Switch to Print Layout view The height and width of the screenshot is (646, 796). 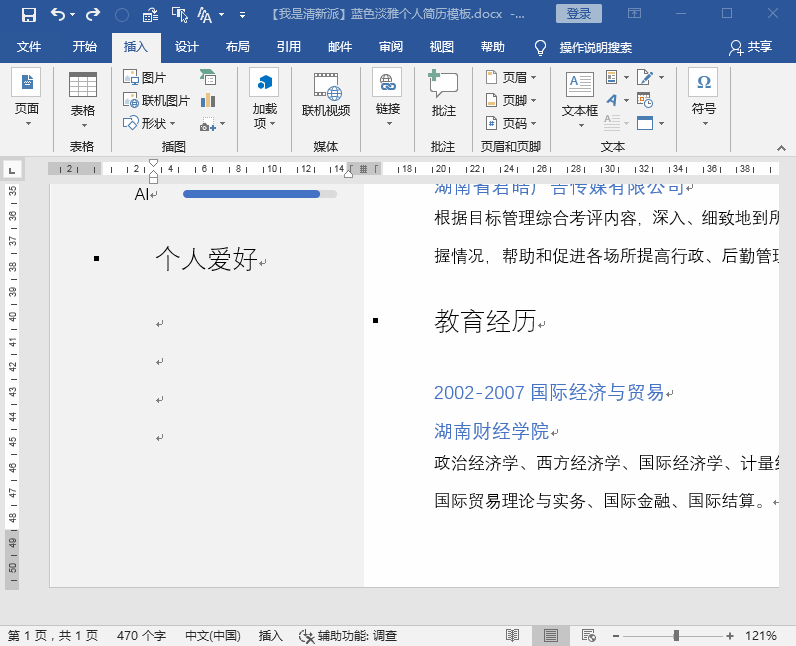[x=551, y=635]
